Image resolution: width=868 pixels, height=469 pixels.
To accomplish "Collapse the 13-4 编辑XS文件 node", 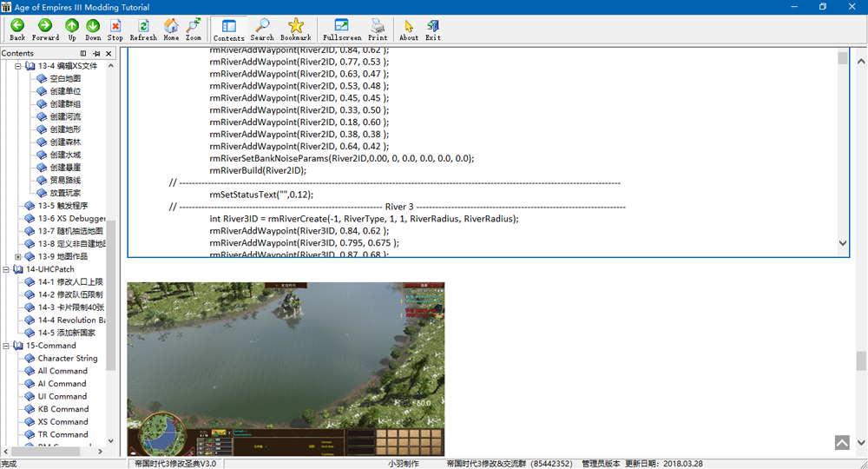I will (x=17, y=66).
